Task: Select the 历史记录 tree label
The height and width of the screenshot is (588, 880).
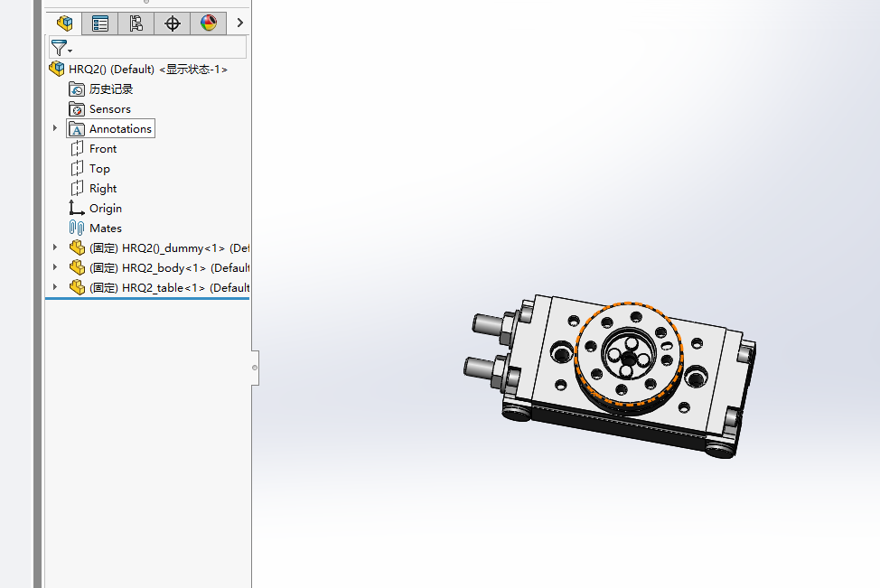Action: click(111, 89)
